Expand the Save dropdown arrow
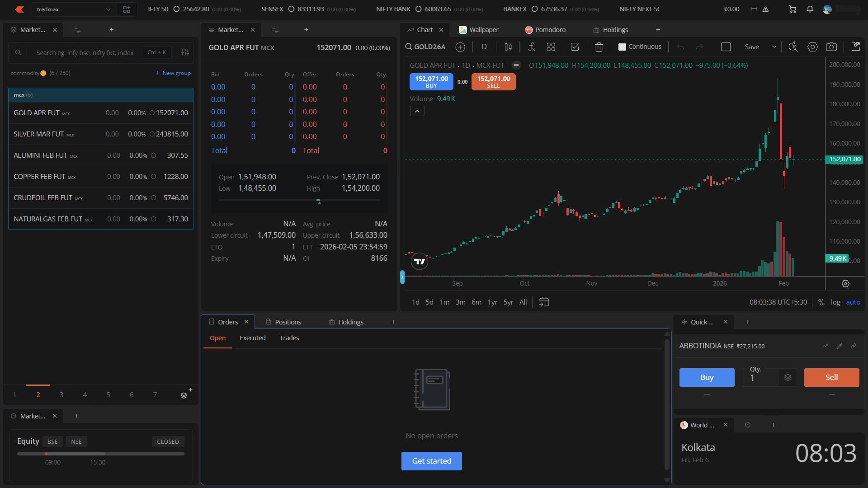The image size is (868, 488). click(x=774, y=47)
